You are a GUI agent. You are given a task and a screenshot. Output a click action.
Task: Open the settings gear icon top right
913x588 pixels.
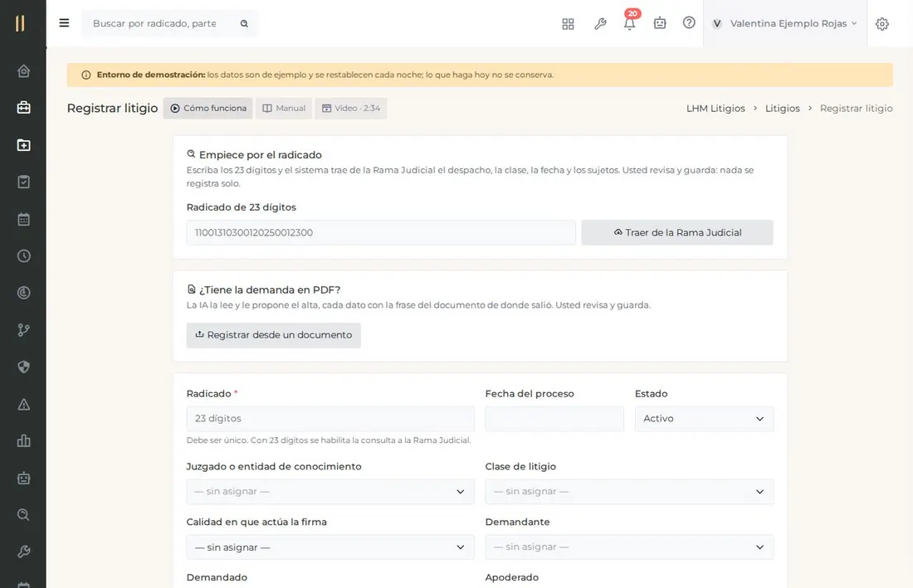(x=882, y=24)
